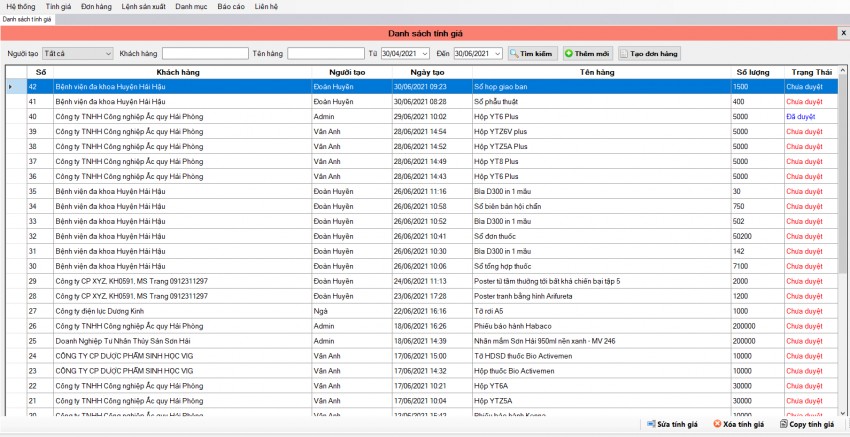Image resolution: width=850 pixels, height=437 pixels.
Task: Click the Tìm kiếm search button
Action: (x=531, y=53)
